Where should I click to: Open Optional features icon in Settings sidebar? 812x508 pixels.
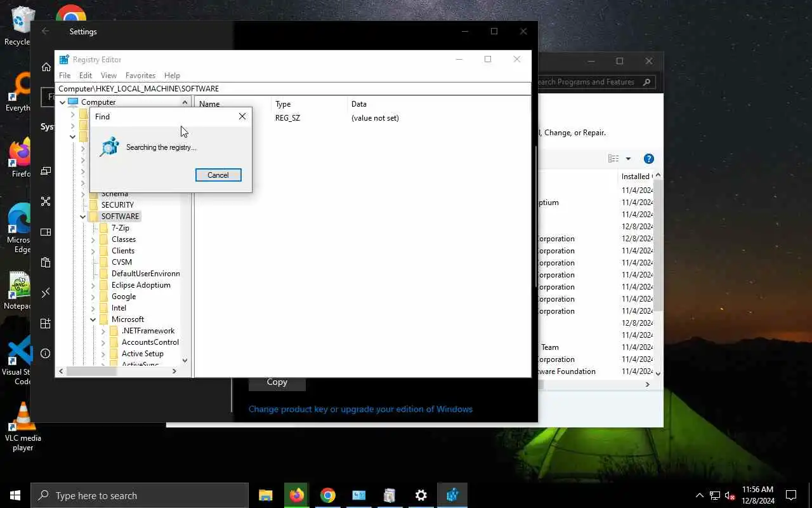click(x=46, y=323)
